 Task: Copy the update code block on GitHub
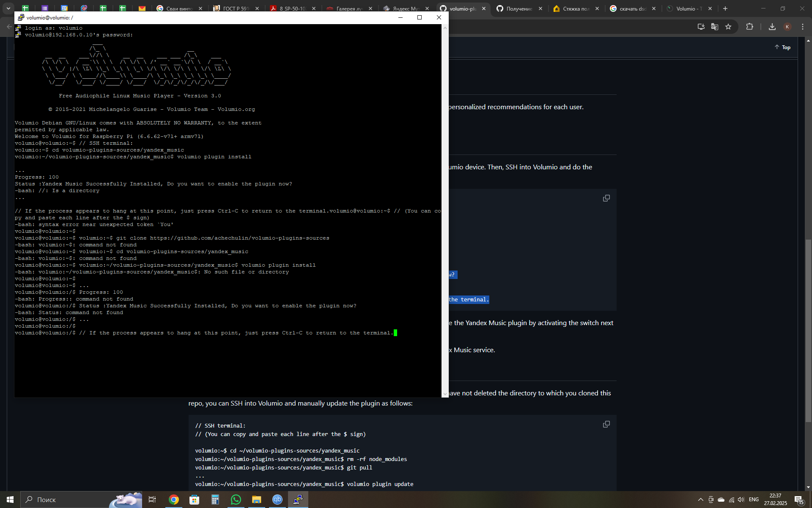click(606, 424)
